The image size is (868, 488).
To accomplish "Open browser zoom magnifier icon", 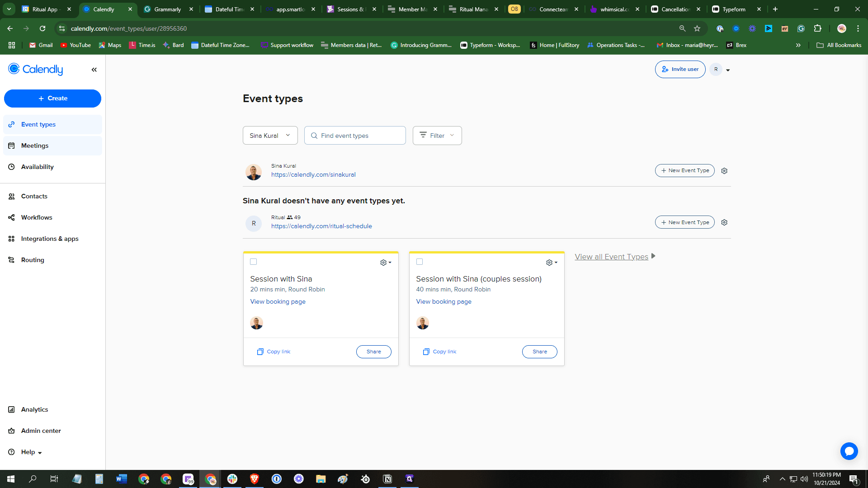I will point(682,28).
